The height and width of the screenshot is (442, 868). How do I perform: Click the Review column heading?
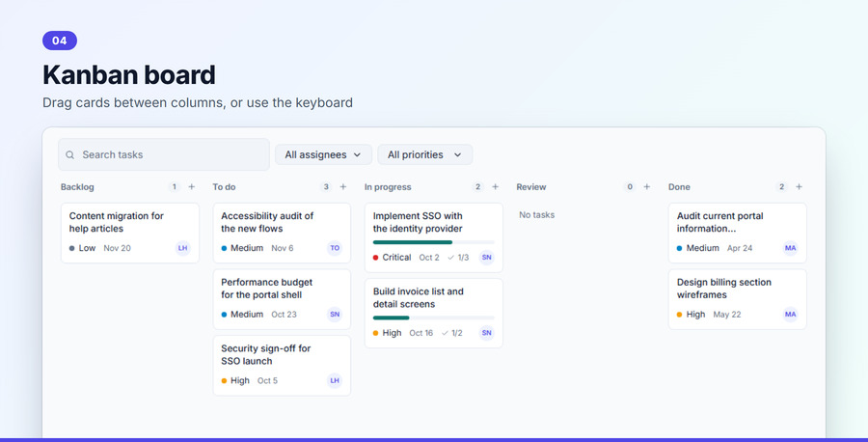tap(531, 187)
